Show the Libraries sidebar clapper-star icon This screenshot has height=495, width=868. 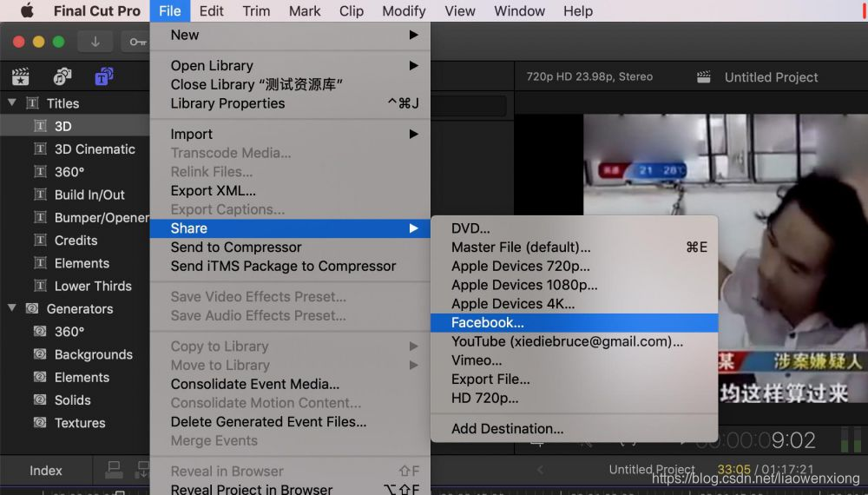click(x=21, y=77)
